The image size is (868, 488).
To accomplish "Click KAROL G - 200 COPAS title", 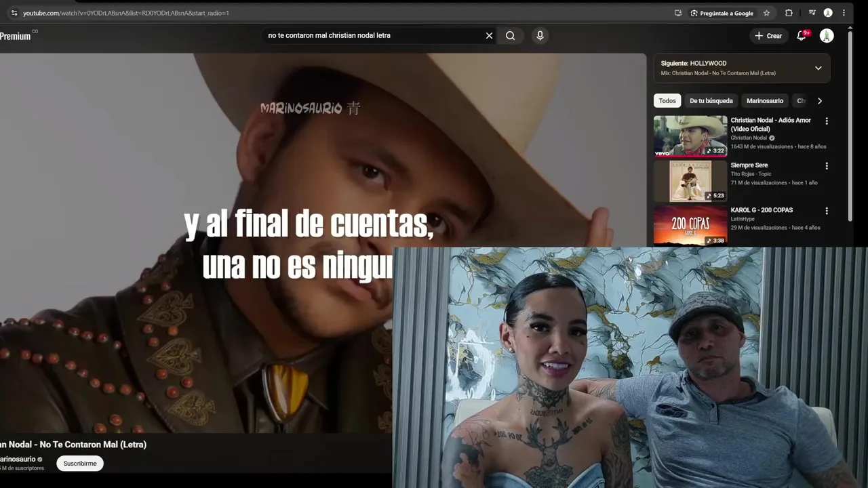I will tap(762, 210).
